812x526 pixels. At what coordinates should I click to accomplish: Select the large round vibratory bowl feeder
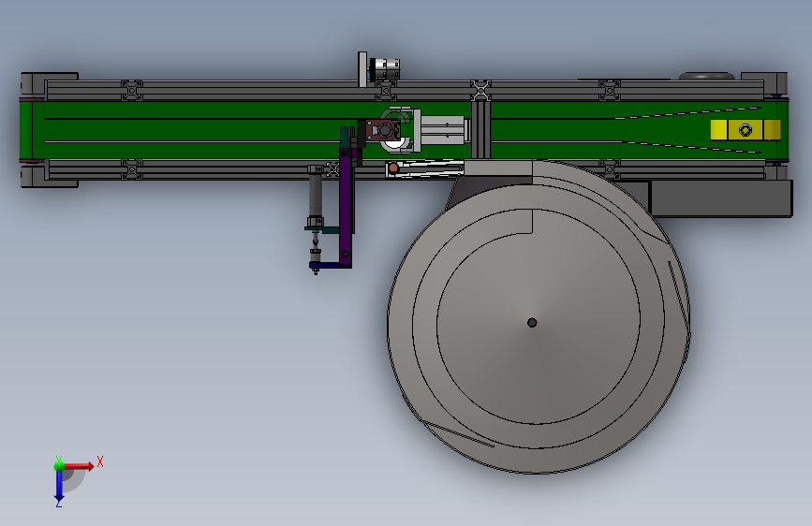click(x=539, y=317)
